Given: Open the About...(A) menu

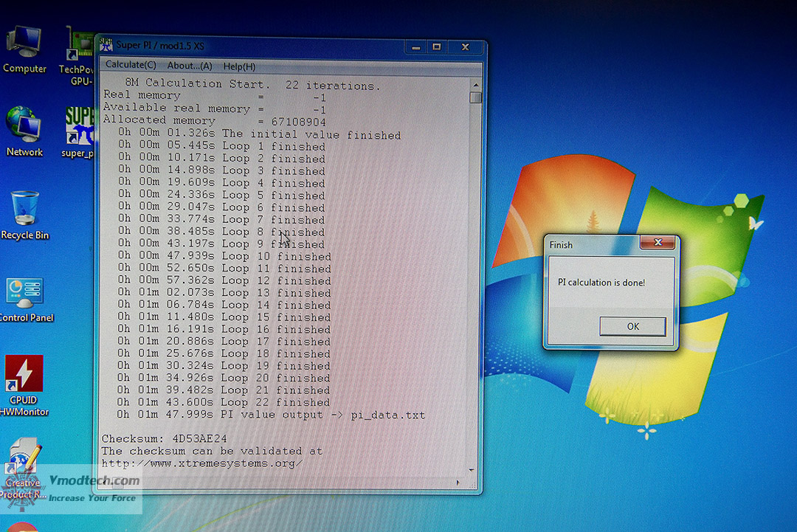Looking at the screenshot, I should [190, 66].
